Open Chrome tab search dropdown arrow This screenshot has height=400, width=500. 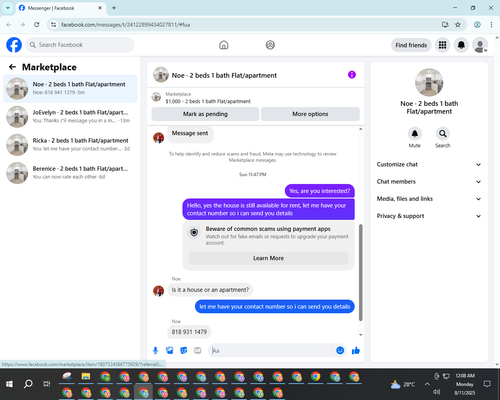(x=8, y=8)
